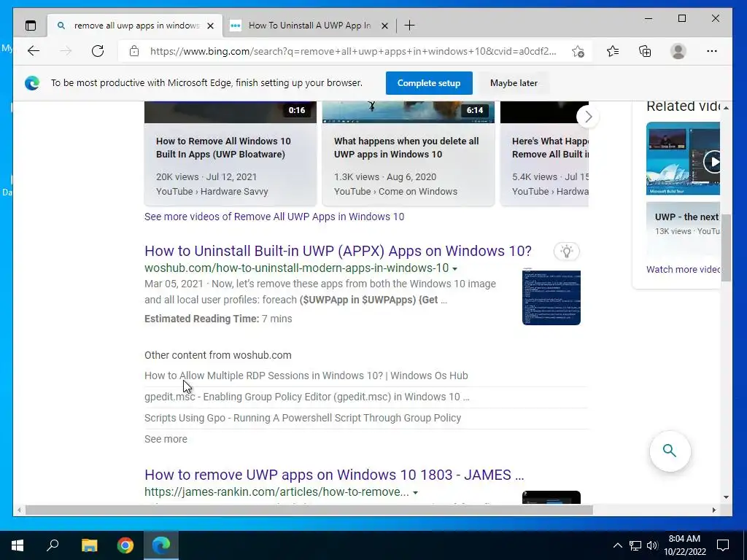Open 'How to remove UWP apps on Windows 10 1803' result
The image size is (747, 560).
(x=334, y=475)
